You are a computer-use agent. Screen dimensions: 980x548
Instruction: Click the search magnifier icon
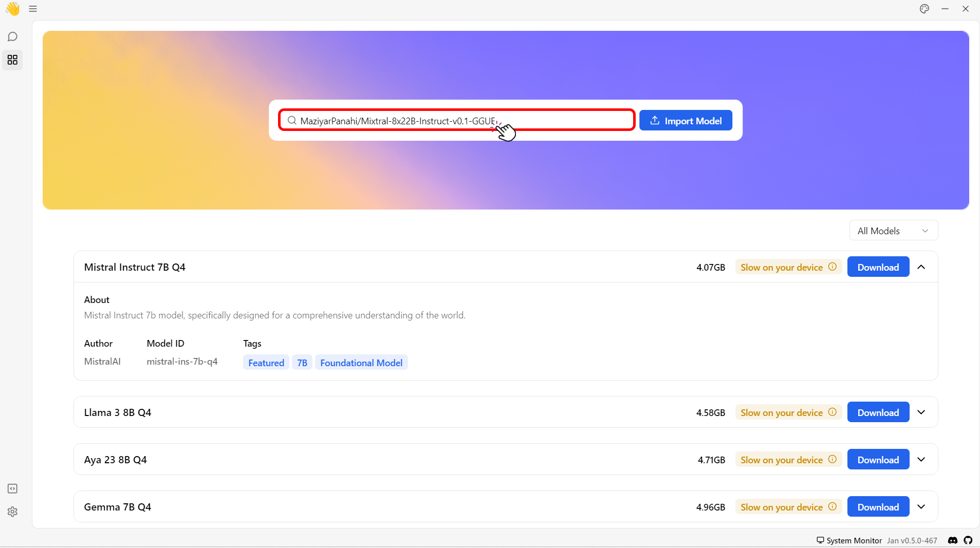(292, 121)
